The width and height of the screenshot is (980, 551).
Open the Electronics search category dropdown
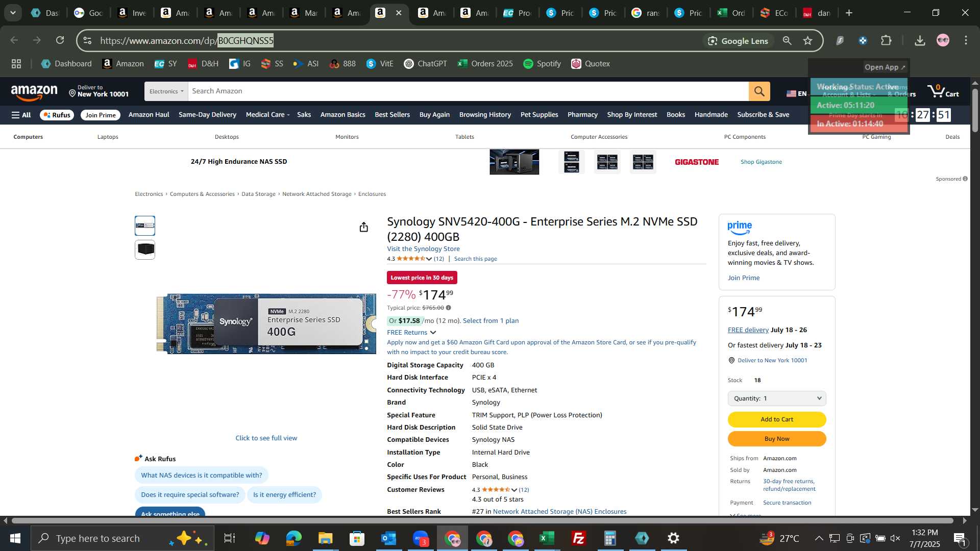point(166,91)
